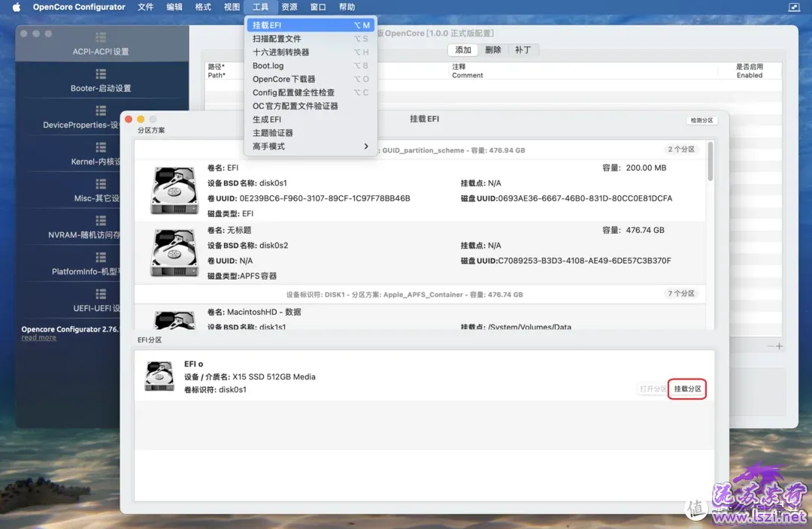Image resolution: width=812 pixels, height=529 pixels.
Task: Choose 十六进制转换器 menu entry
Action: pos(311,52)
